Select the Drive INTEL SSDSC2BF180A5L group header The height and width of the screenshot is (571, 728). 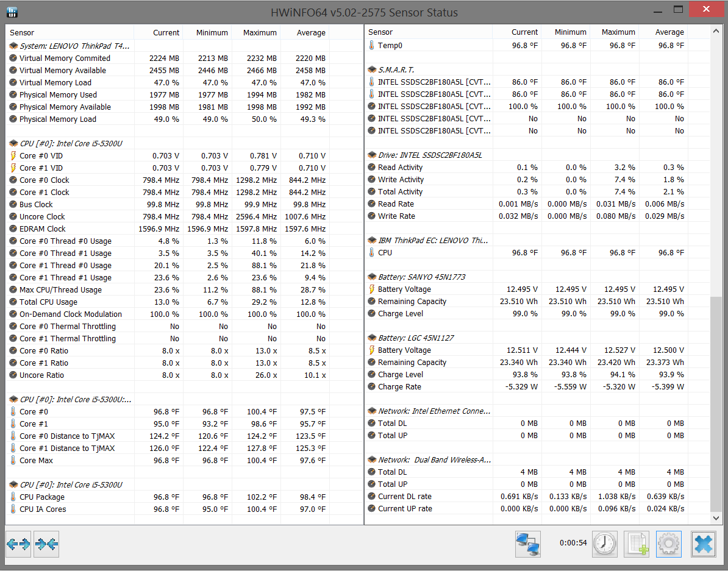537,155
